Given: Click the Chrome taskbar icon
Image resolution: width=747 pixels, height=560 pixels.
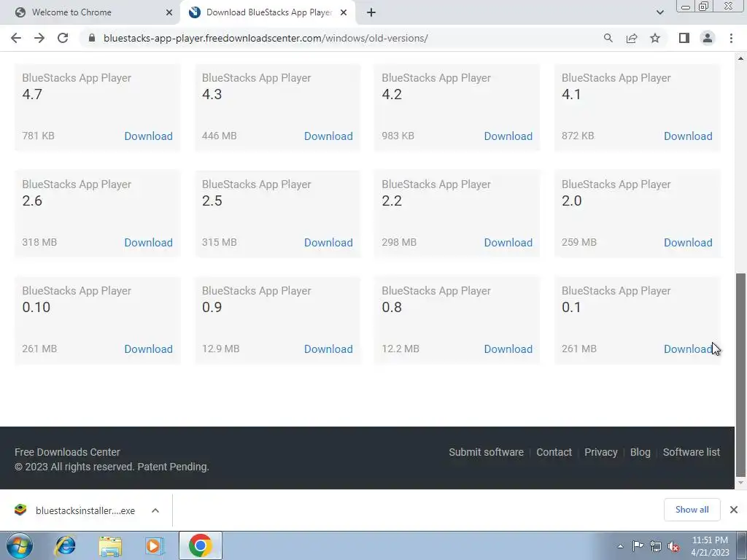Looking at the screenshot, I should coord(200,545).
